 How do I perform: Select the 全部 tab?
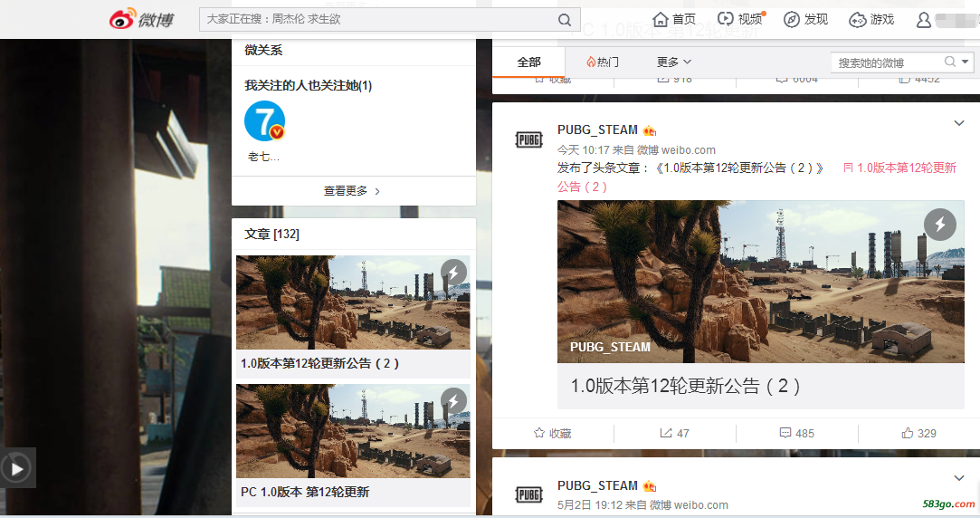click(528, 62)
